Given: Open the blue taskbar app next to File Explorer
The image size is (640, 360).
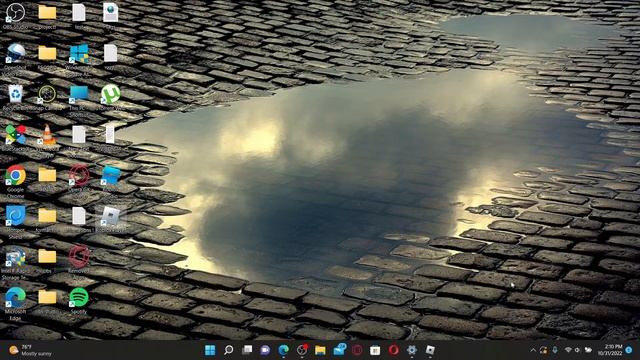Looking at the screenshot, I should pos(339,350).
